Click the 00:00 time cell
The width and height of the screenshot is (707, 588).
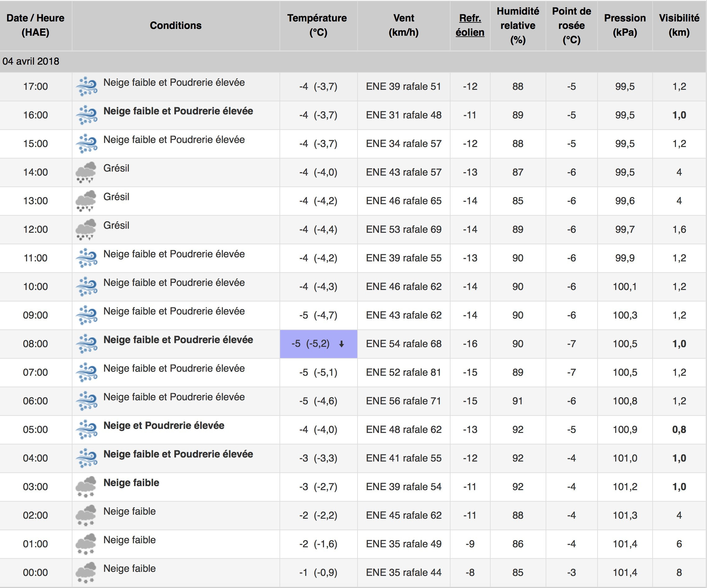pos(35,573)
